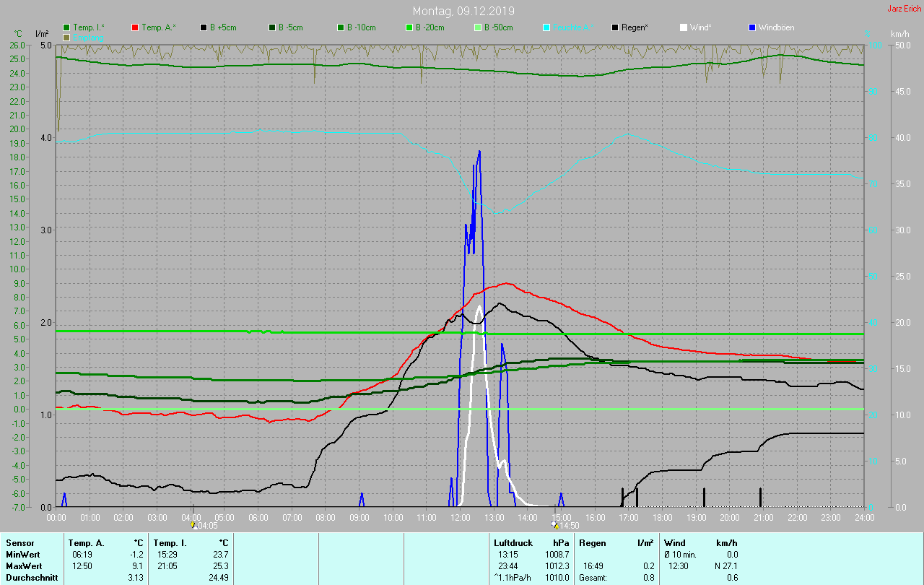Click the Jarz Erich text in corner
This screenshot has height=585, width=924.
tap(904, 9)
